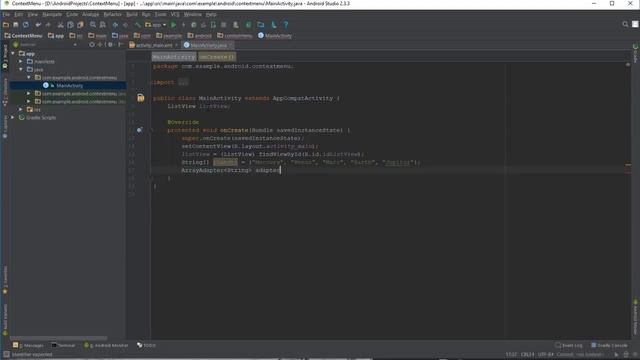Open the app run configuration dropdown
This screenshot has width=640, height=360.
pos(156,25)
